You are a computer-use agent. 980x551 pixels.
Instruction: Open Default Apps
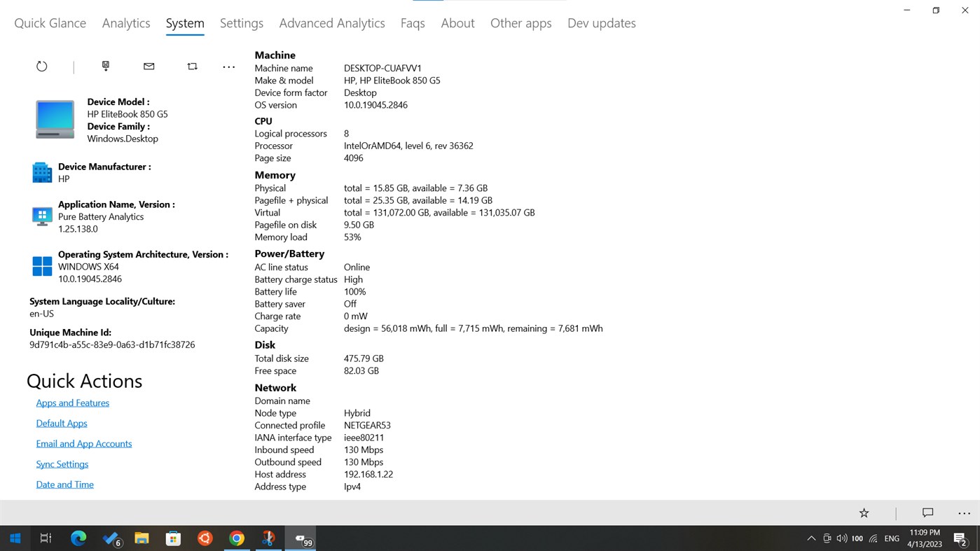(x=62, y=423)
